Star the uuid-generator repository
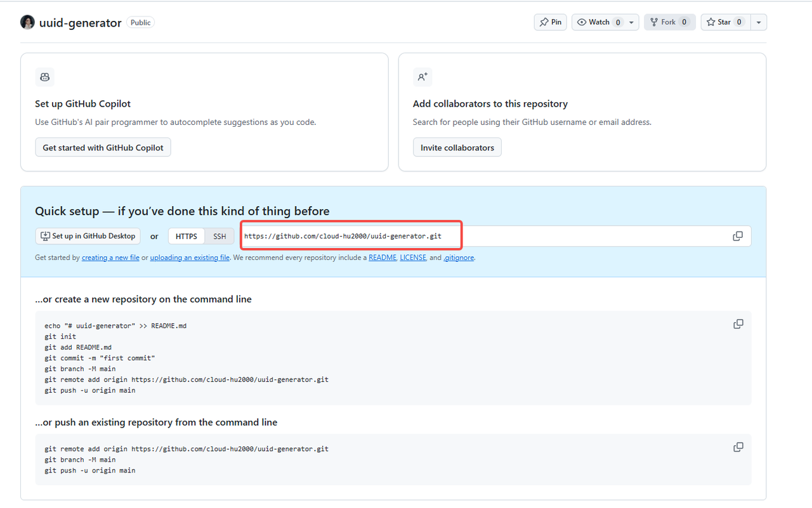812x508 pixels. pos(726,22)
